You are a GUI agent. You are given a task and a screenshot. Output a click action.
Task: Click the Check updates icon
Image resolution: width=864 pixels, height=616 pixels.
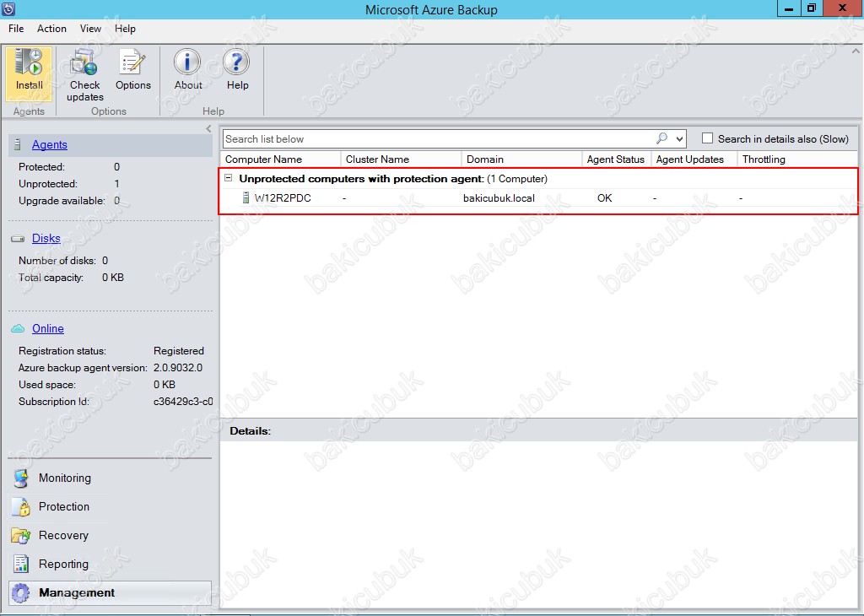click(84, 62)
